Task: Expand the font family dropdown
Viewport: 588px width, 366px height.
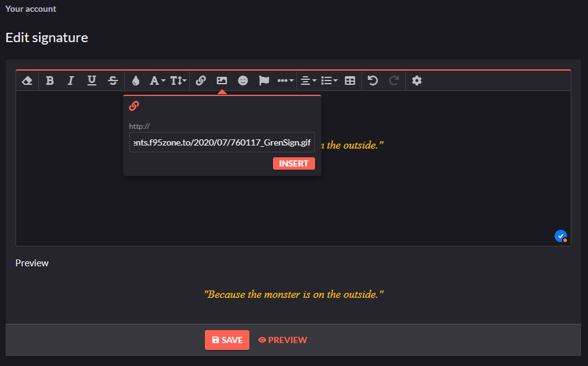Action: [157, 81]
